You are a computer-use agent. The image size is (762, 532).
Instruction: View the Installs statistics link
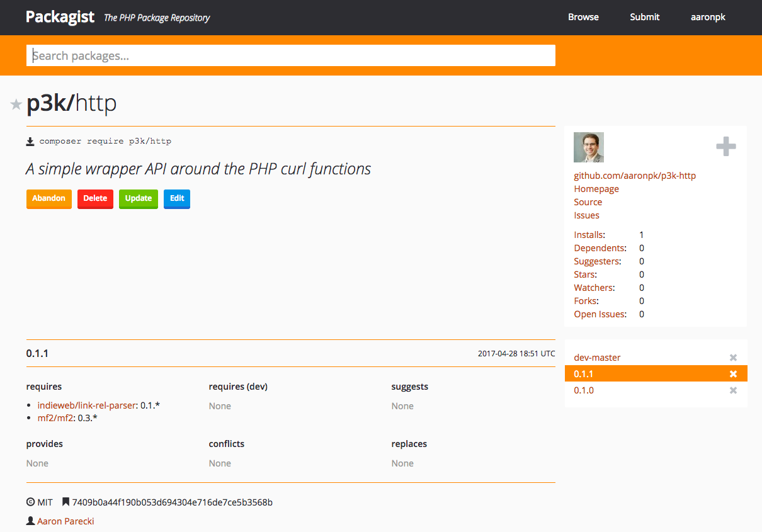pos(588,235)
